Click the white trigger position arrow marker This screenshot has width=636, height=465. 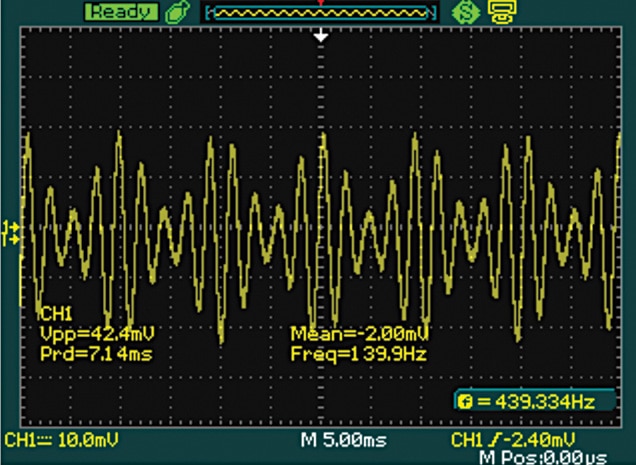point(321,37)
